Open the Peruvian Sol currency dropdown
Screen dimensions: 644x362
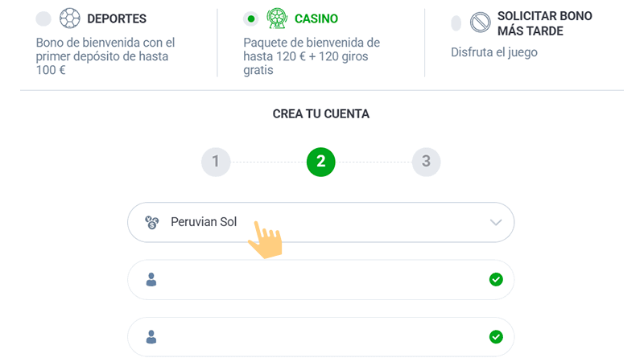(320, 223)
